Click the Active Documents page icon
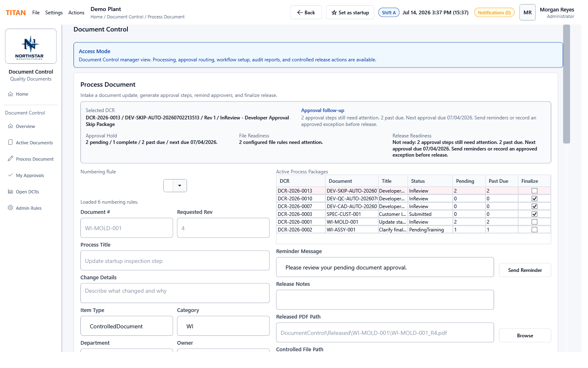588x368 pixels. point(11,143)
